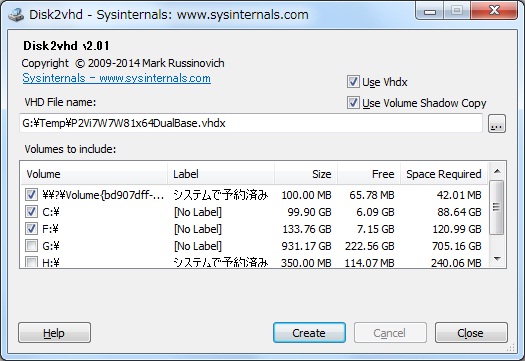Click the Disk2vhd title bar app icon
This screenshot has width=525, height=361.
pyautogui.click(x=16, y=14)
